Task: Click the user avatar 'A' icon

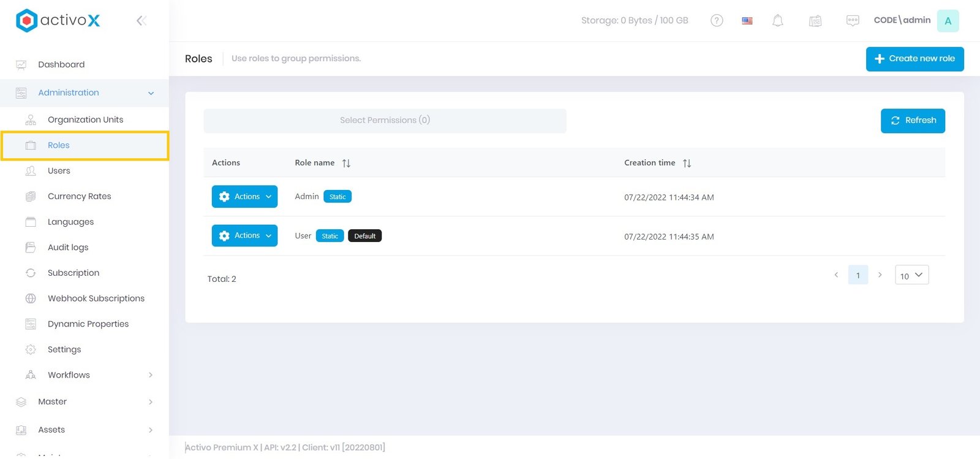Action: [948, 21]
